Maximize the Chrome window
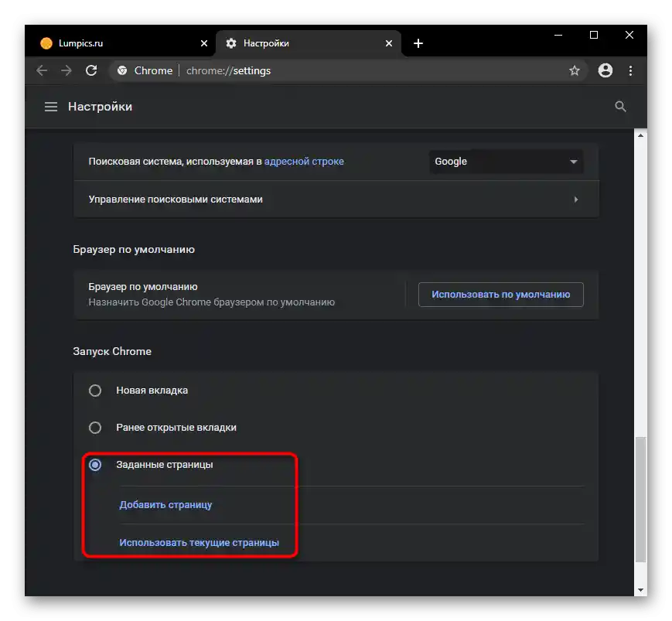 [x=594, y=35]
